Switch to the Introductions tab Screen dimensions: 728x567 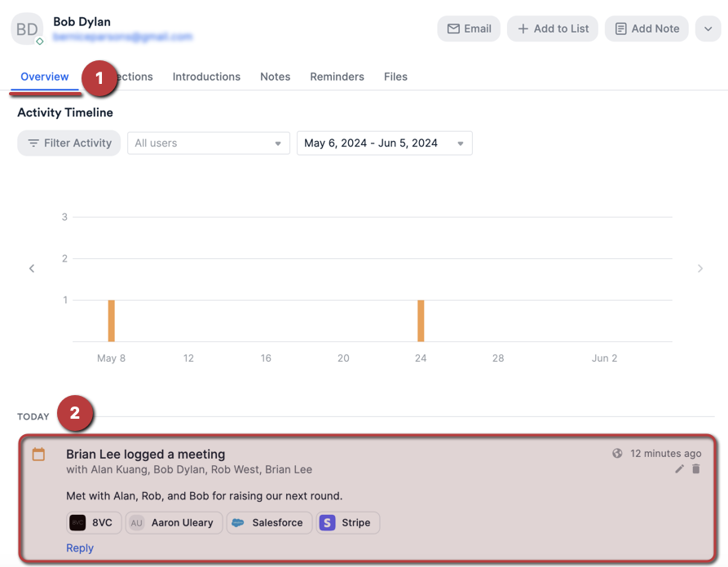coord(206,77)
